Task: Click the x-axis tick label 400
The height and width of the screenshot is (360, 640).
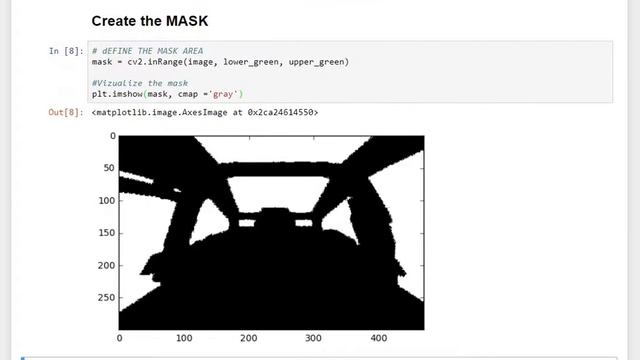Action: (x=378, y=338)
